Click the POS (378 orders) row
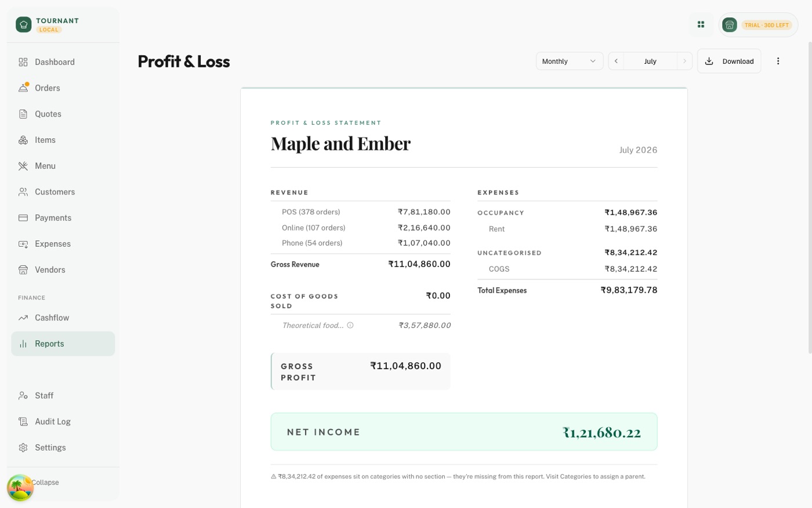812x508 pixels. [x=360, y=212]
